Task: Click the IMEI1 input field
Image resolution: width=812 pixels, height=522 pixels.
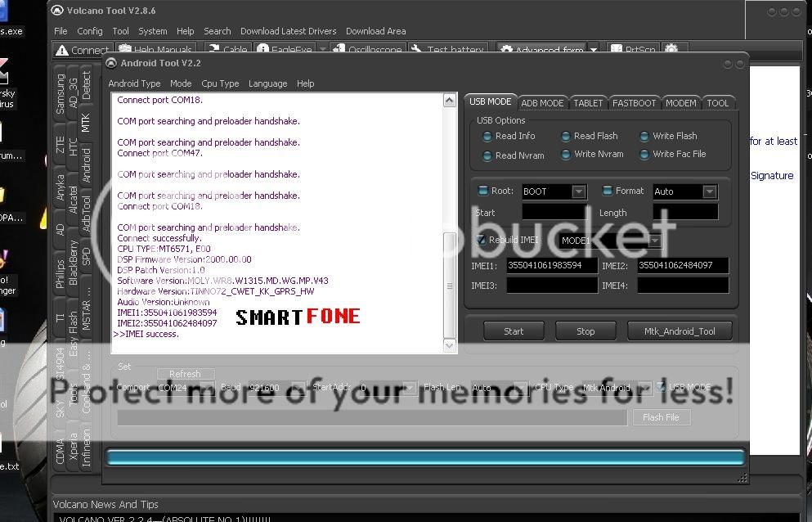Action: tap(552, 265)
